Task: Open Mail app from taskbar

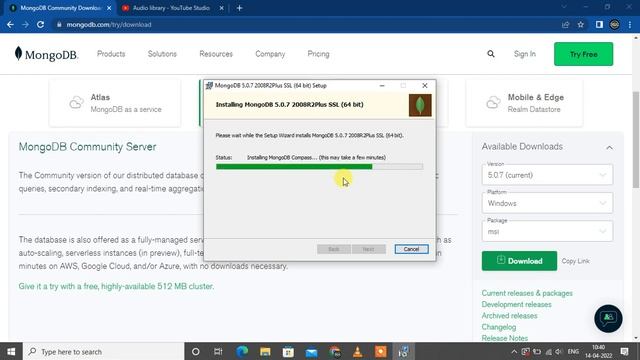Action: pos(311,351)
